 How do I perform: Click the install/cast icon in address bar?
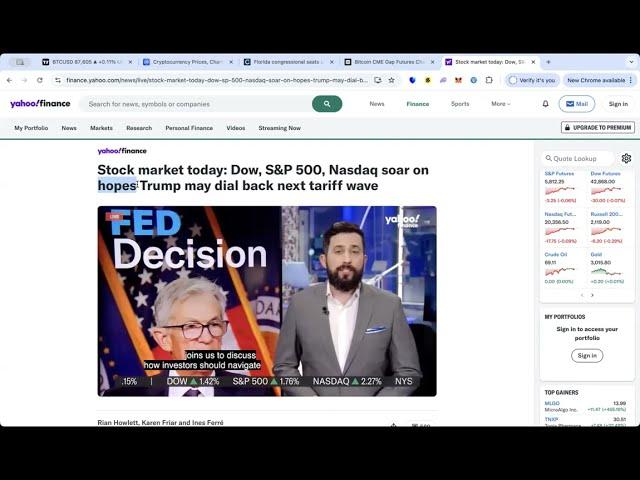click(378, 80)
